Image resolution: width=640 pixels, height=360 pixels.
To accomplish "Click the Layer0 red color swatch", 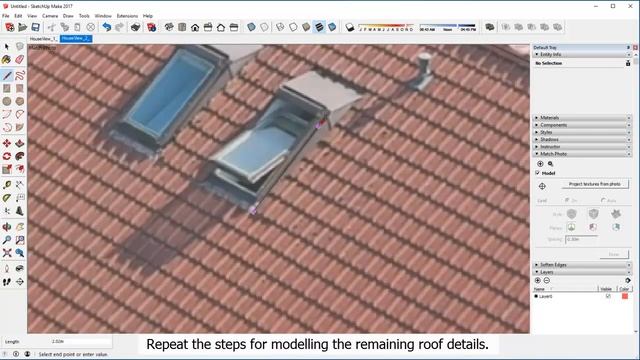I will pyautogui.click(x=624, y=296).
